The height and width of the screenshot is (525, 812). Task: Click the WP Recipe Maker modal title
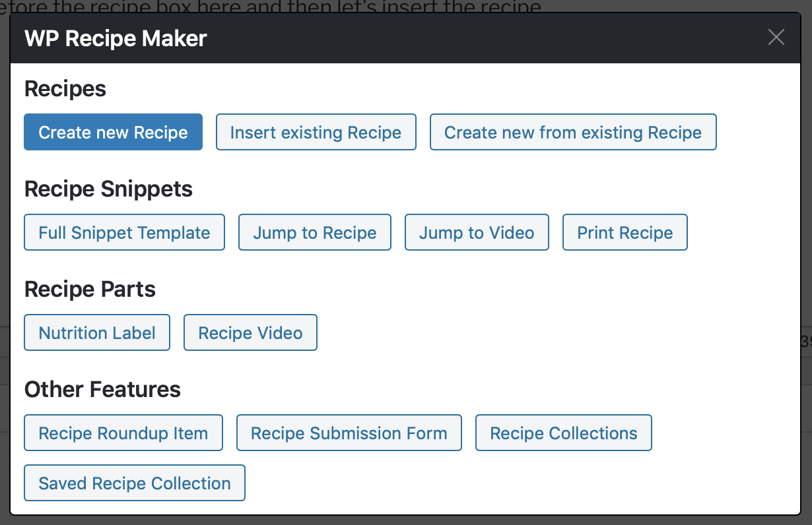pyautogui.click(x=116, y=38)
